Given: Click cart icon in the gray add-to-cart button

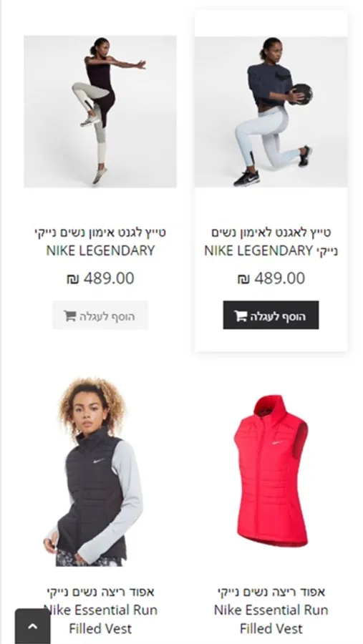Looking at the screenshot, I should point(70,316).
